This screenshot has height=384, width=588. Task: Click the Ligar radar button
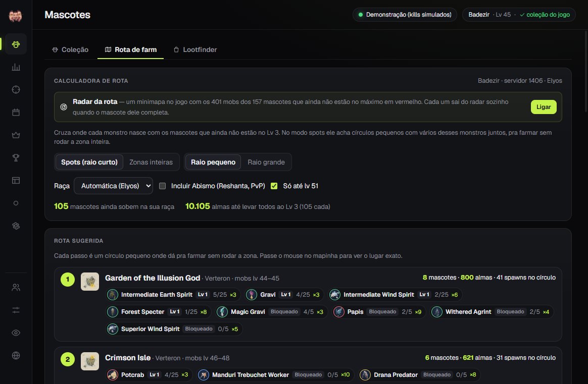[x=544, y=107]
